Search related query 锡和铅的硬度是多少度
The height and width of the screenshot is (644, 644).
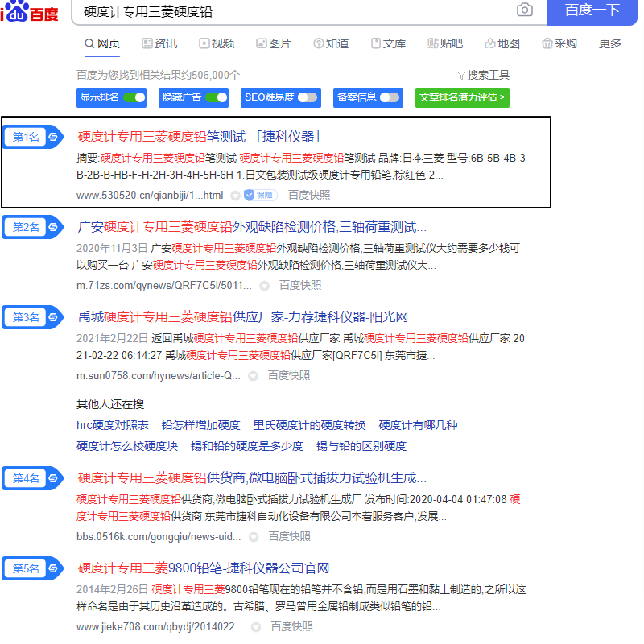pyautogui.click(x=247, y=447)
